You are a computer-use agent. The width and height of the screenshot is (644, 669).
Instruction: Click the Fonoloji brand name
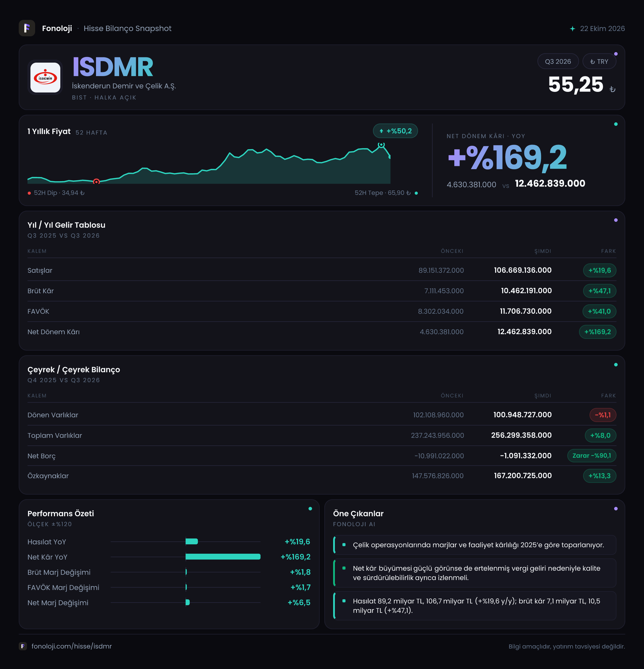coord(57,28)
